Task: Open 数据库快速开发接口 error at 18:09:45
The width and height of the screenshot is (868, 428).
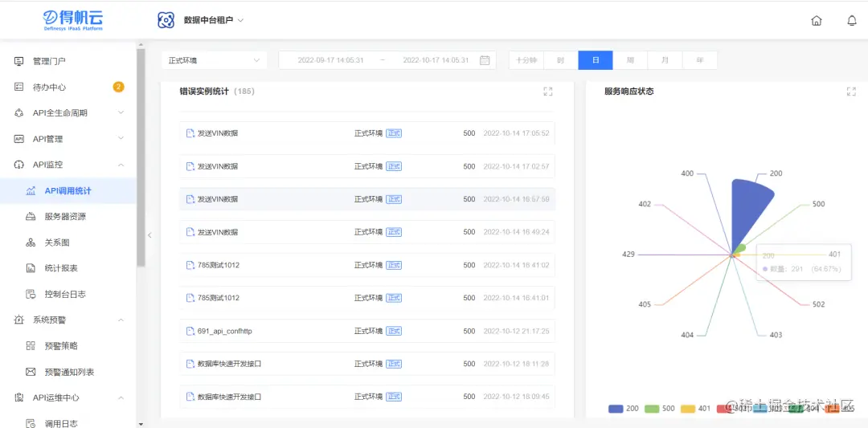Action: 367,397
